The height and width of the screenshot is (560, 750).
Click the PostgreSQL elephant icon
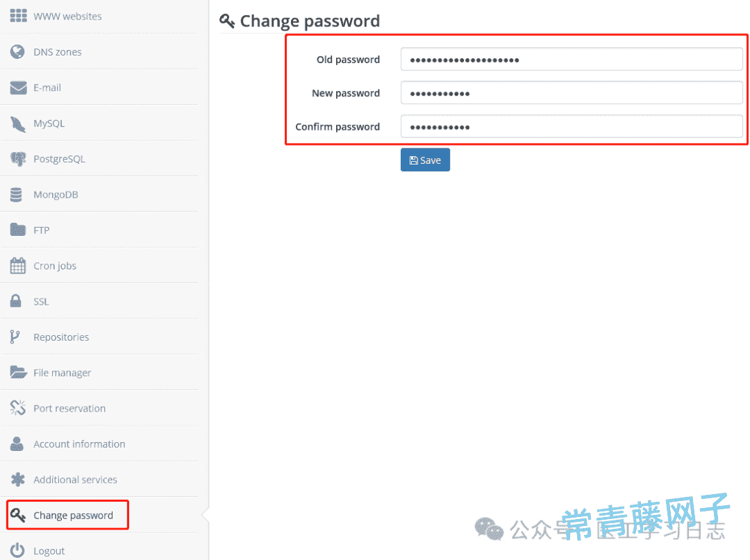(18, 159)
